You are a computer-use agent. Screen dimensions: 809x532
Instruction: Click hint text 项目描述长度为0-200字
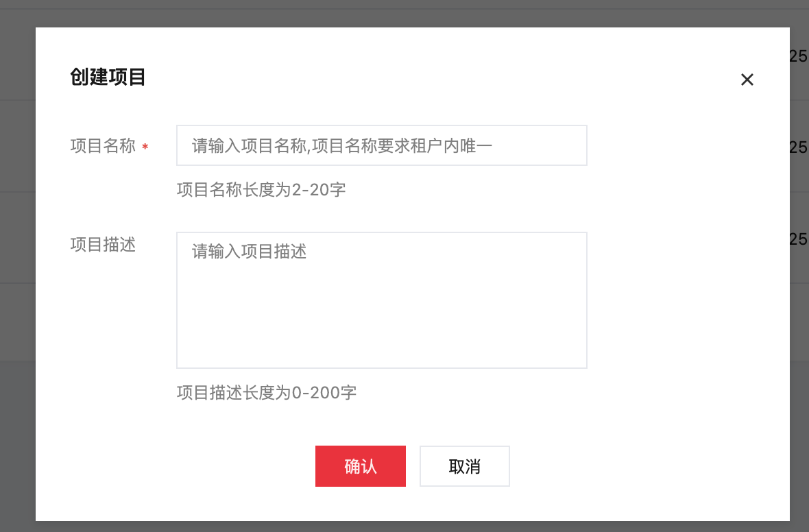(x=267, y=393)
